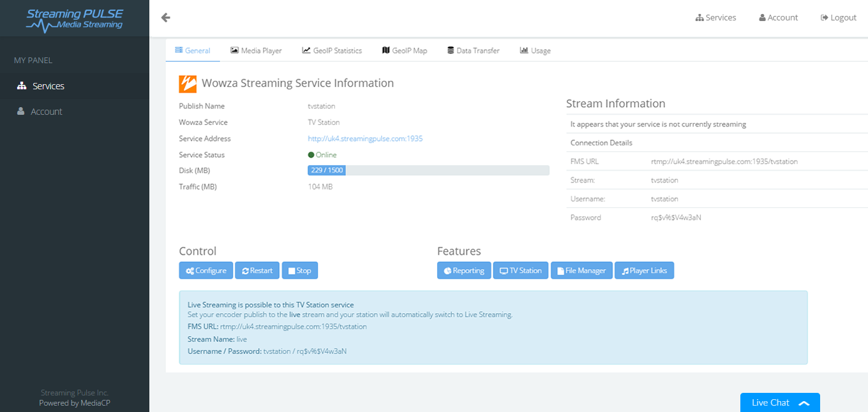Open the Data Transfer tab
The width and height of the screenshot is (868, 412).
click(x=474, y=50)
